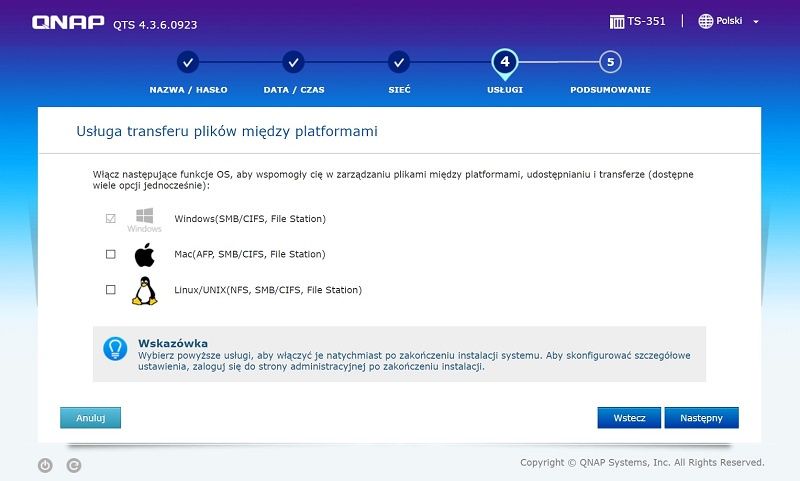Click the Windows logo icon
The image size is (800, 481).
click(144, 220)
